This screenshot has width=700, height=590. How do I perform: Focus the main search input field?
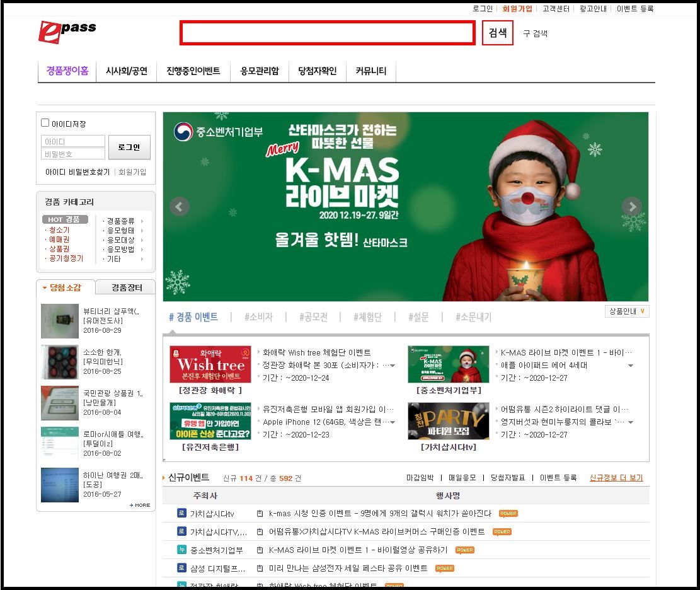328,33
